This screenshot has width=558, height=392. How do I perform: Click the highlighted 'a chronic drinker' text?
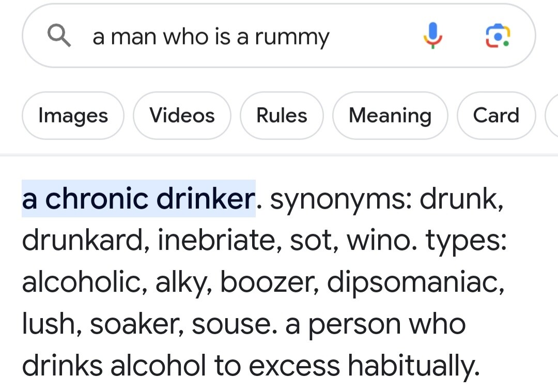138,199
